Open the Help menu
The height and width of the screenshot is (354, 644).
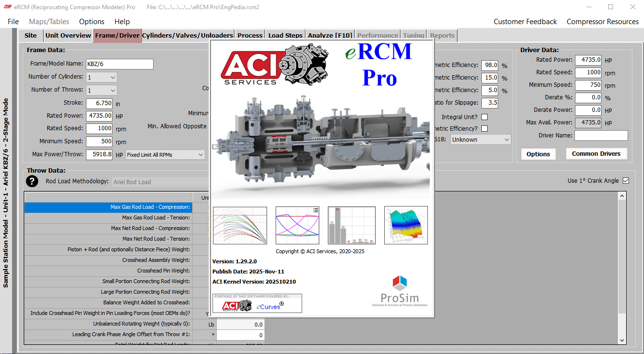tap(122, 22)
